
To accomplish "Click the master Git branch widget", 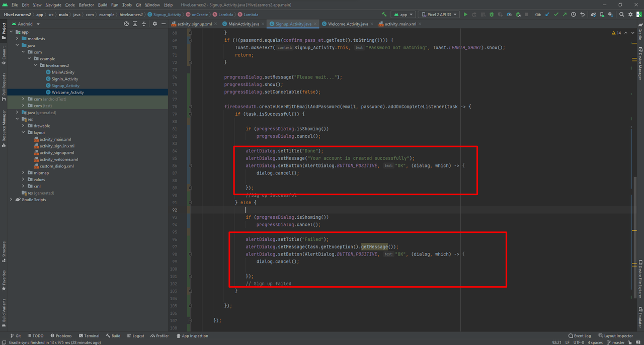I will [x=615, y=342].
